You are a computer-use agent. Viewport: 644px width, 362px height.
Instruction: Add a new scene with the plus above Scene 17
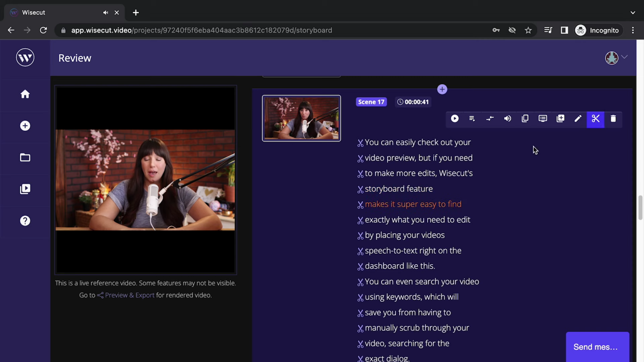(442, 89)
